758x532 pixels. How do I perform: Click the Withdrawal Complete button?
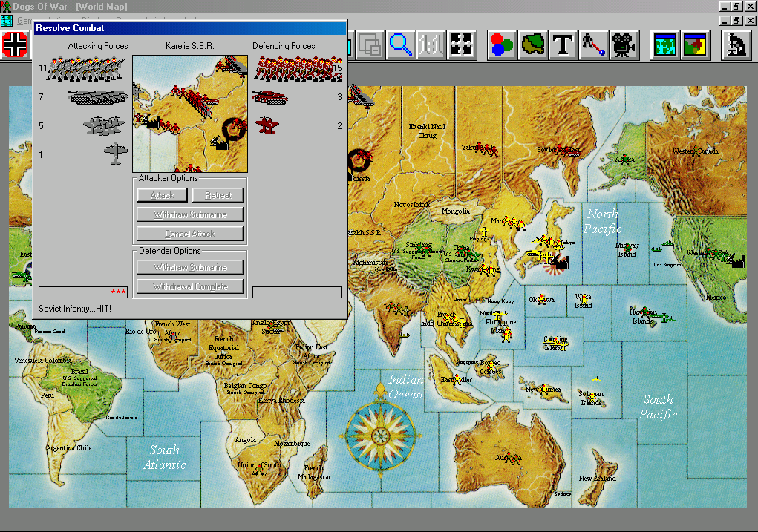click(190, 286)
